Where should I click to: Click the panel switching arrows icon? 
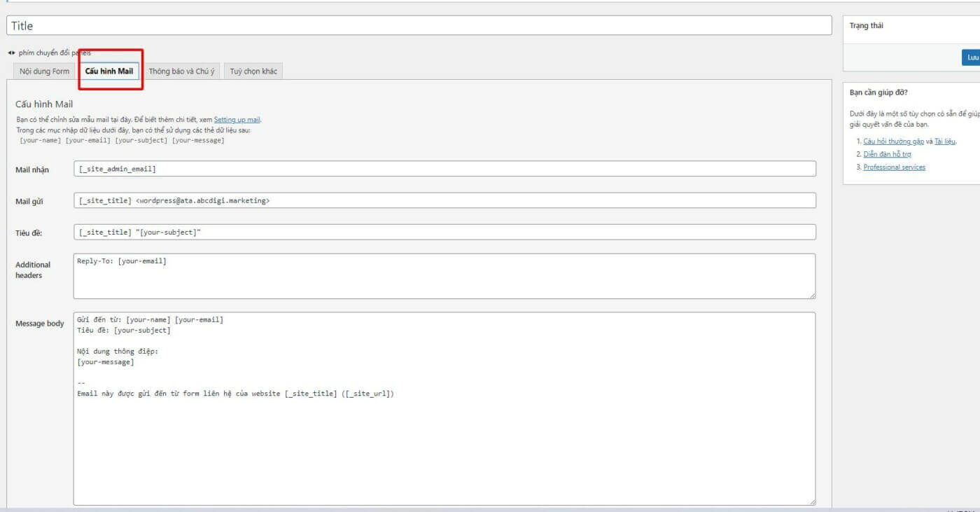pos(11,53)
